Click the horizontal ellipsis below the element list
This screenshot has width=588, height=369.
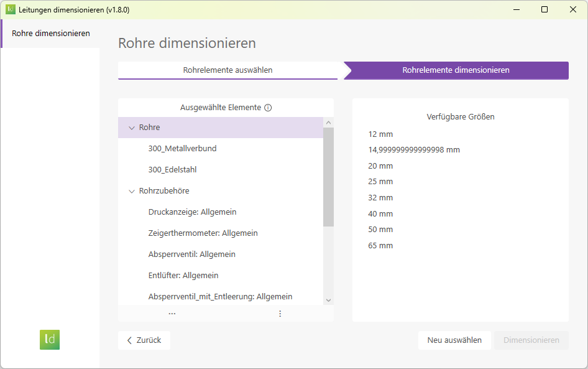(172, 314)
